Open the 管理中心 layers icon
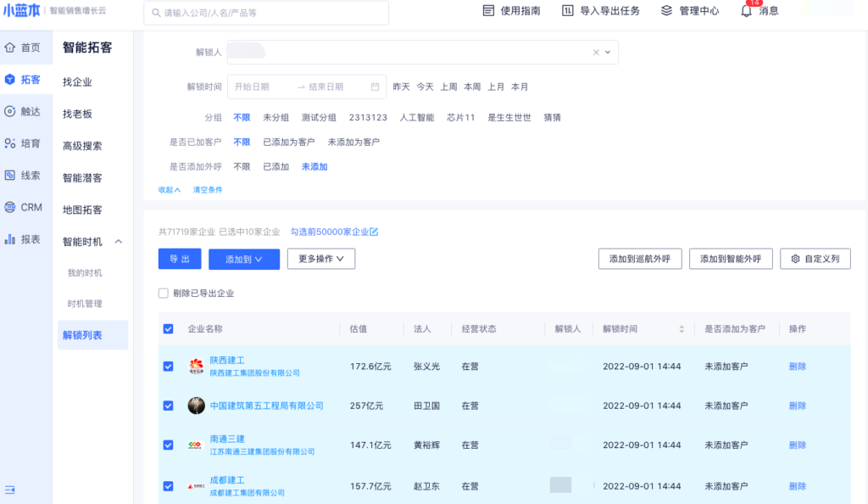 [x=666, y=11]
